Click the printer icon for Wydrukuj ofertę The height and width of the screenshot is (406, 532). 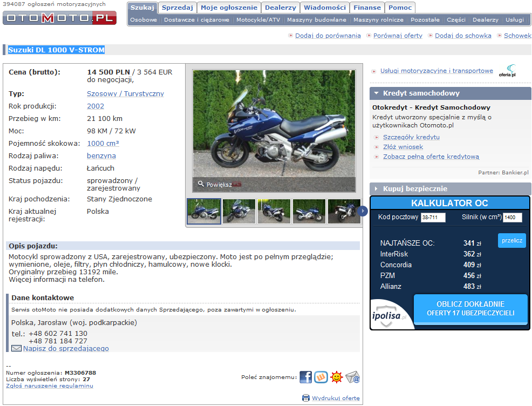(x=306, y=398)
